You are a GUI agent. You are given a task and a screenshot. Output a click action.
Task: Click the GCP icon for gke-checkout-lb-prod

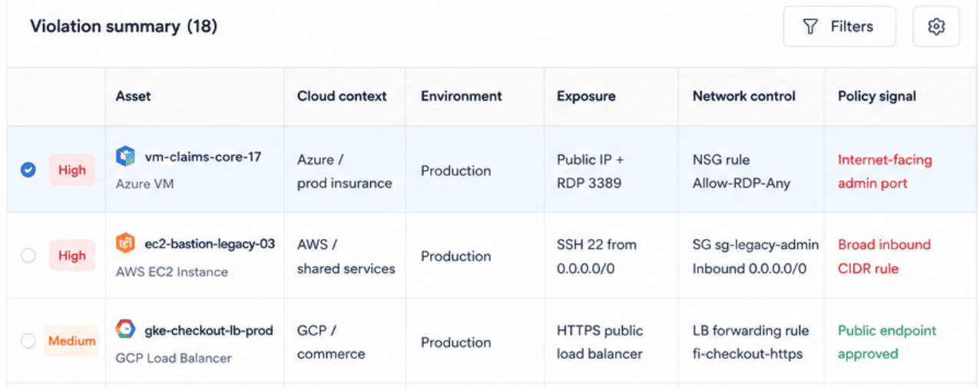(x=125, y=329)
